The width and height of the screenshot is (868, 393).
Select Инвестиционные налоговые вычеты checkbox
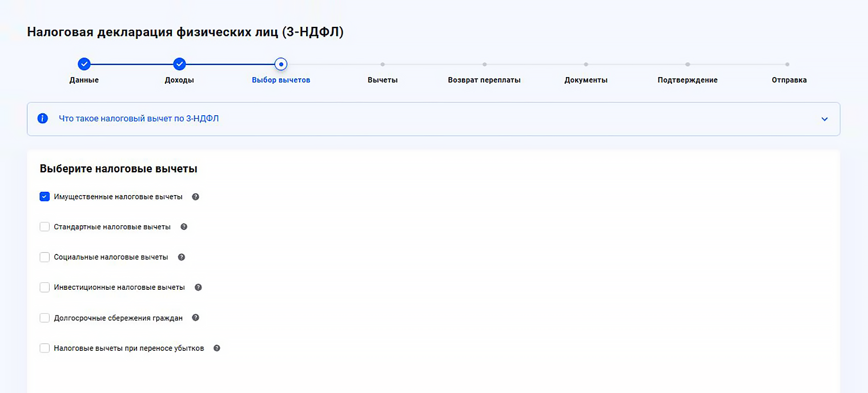coord(45,287)
